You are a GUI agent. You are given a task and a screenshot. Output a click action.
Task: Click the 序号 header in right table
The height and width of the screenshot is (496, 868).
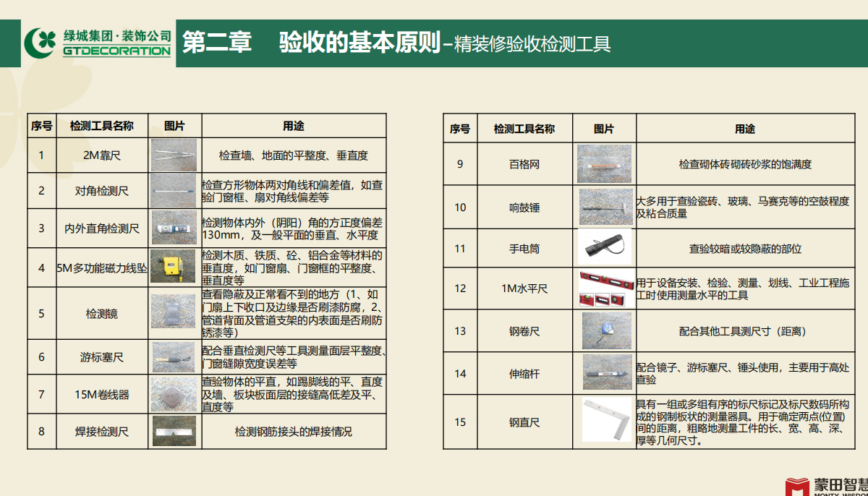point(460,129)
